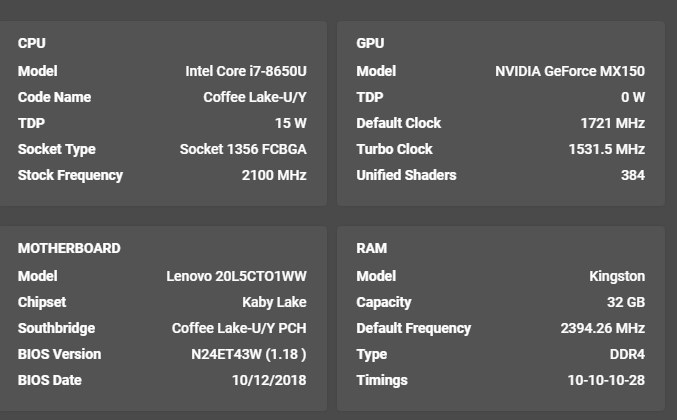Image resolution: width=677 pixels, height=420 pixels.
Task: Click the Stock Frequency 2100 MHz value
Action: point(274,175)
